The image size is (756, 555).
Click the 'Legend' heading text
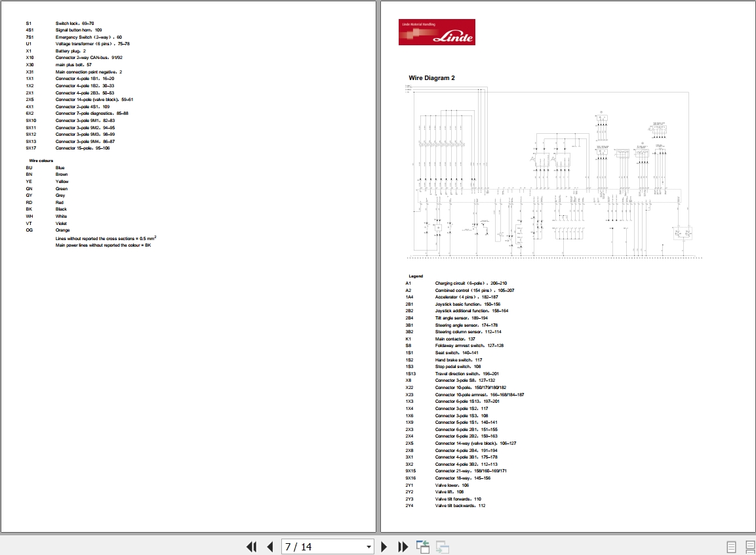coord(416,276)
